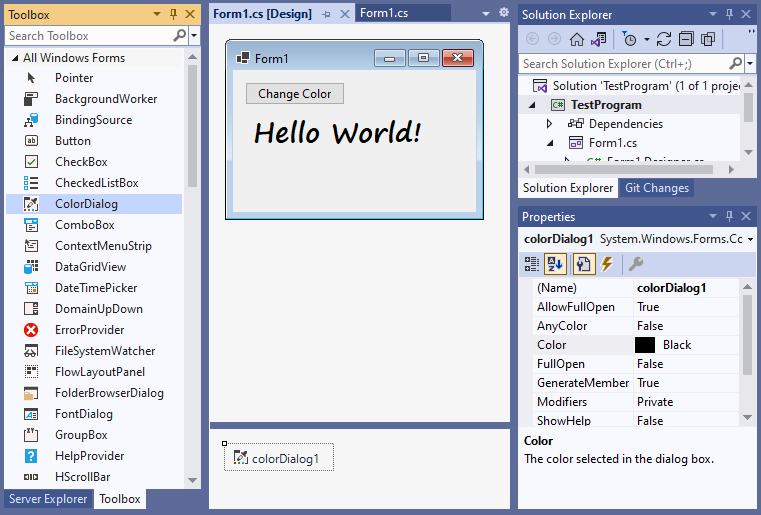Screen dimensions: 761x515
Task: Open the document tabs overflow dropdown
Action: point(486,14)
